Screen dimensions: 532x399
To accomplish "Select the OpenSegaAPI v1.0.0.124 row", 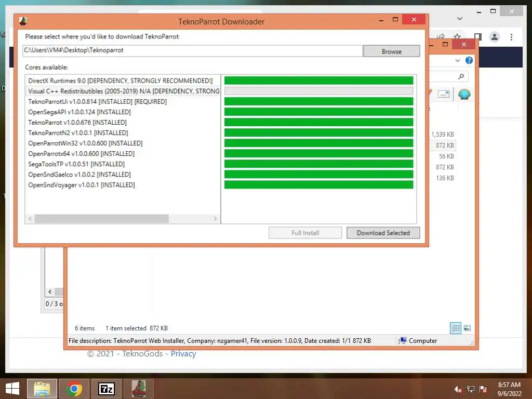I will point(123,112).
